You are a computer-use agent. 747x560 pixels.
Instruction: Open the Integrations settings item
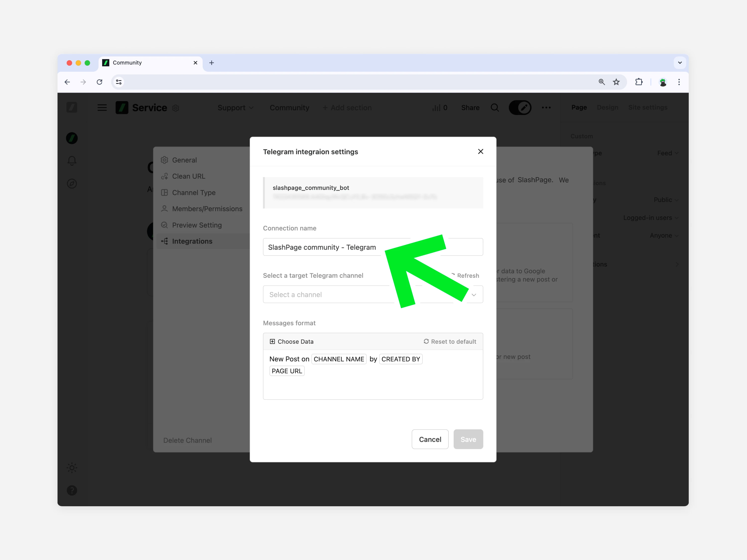click(x=192, y=241)
